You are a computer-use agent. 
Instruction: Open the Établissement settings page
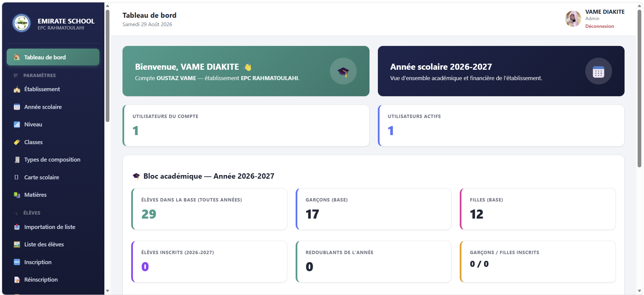click(x=53, y=89)
